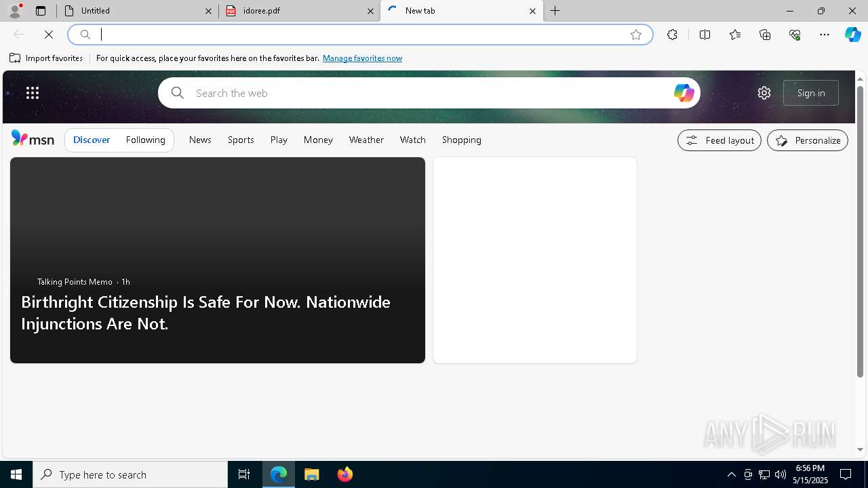
Task: Open the Favorites hub
Action: 735,35
